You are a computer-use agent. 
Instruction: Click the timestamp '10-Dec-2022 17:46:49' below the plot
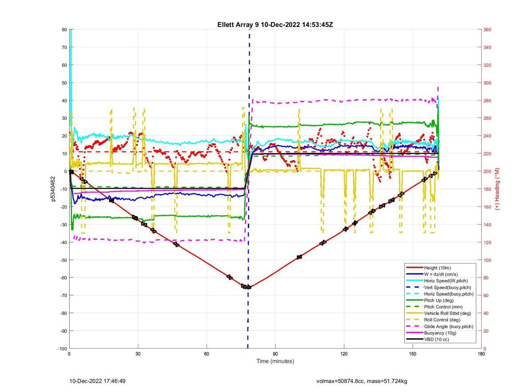[x=97, y=381]
